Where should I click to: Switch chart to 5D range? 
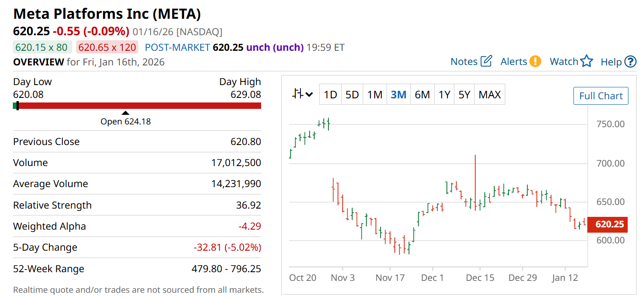pos(352,95)
